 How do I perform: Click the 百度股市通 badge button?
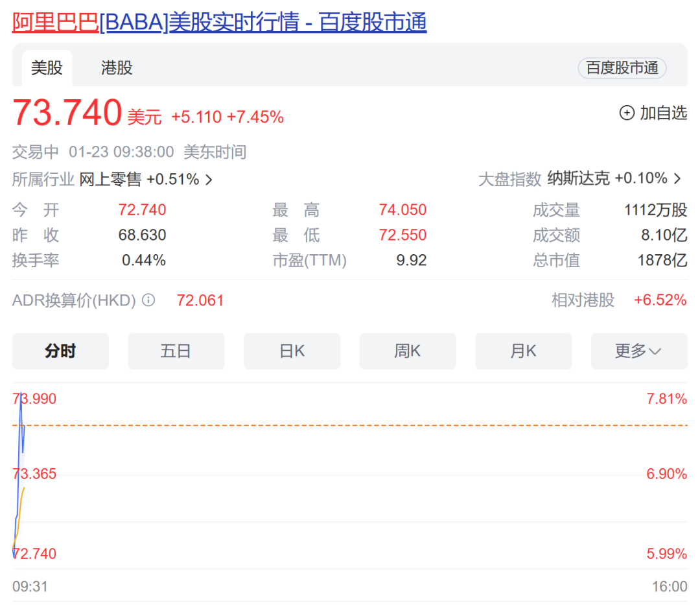pyautogui.click(x=622, y=68)
